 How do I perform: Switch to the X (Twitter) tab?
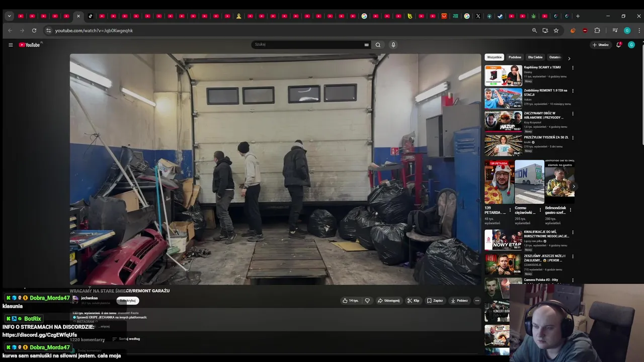(478, 16)
